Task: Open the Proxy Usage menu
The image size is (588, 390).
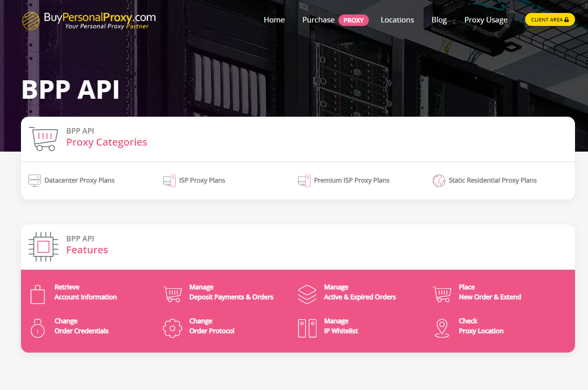Action: tap(486, 20)
